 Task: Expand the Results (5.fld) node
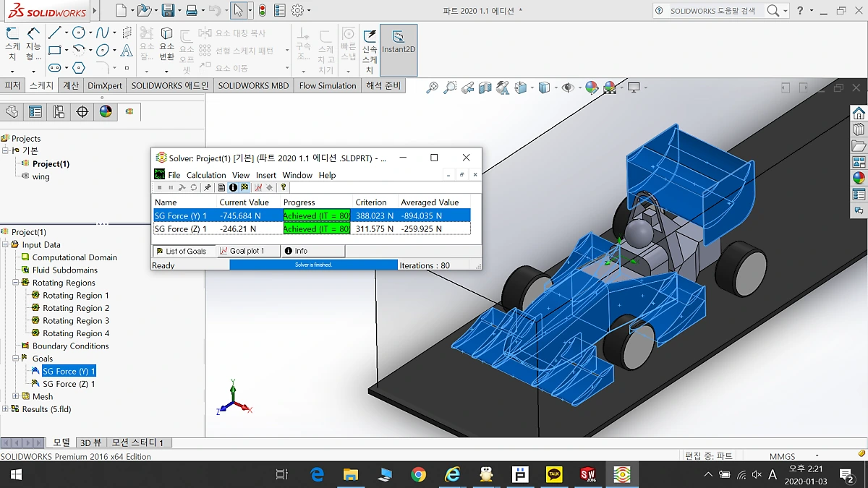pyautogui.click(x=6, y=409)
